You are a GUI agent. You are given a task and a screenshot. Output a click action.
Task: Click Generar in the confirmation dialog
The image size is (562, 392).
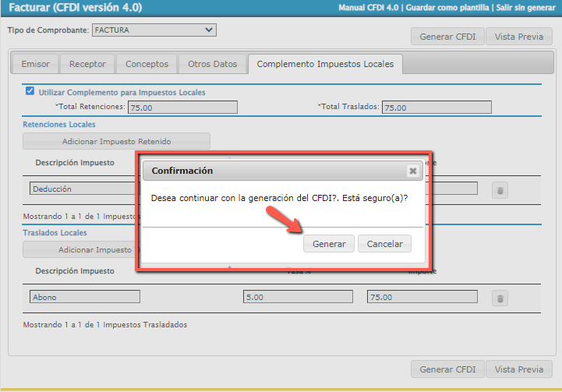coord(329,244)
